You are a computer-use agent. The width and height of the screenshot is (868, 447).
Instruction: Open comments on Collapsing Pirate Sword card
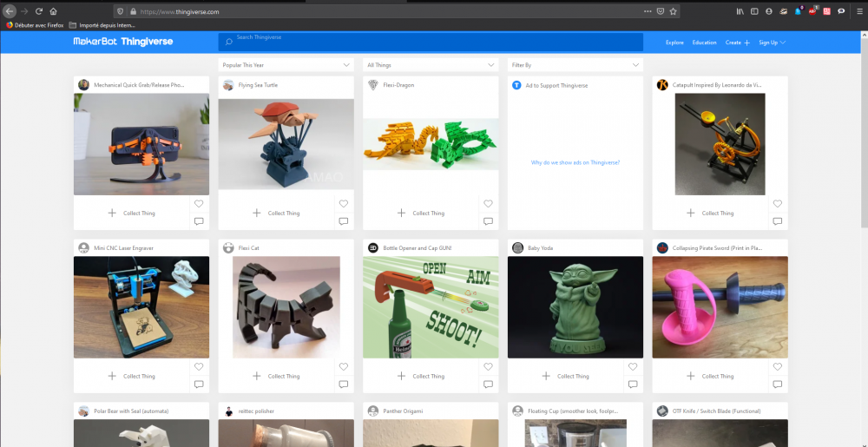pyautogui.click(x=777, y=385)
